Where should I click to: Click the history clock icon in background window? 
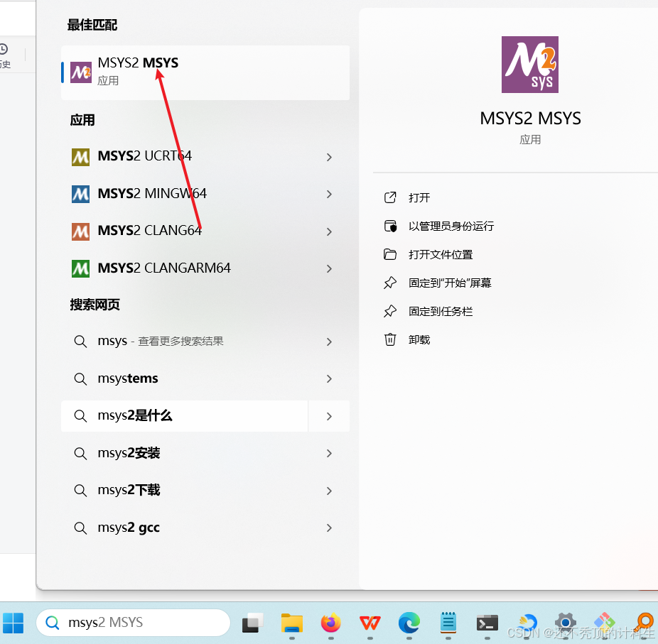point(4,50)
